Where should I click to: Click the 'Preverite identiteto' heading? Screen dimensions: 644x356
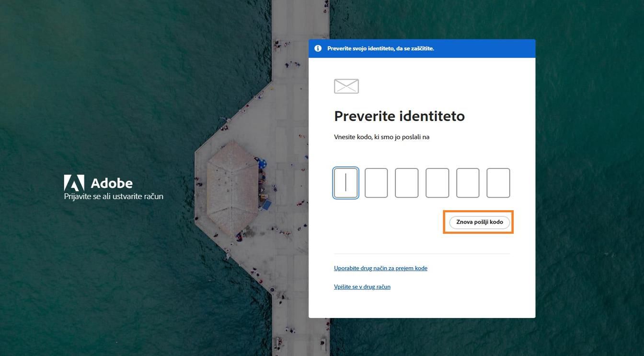(399, 116)
